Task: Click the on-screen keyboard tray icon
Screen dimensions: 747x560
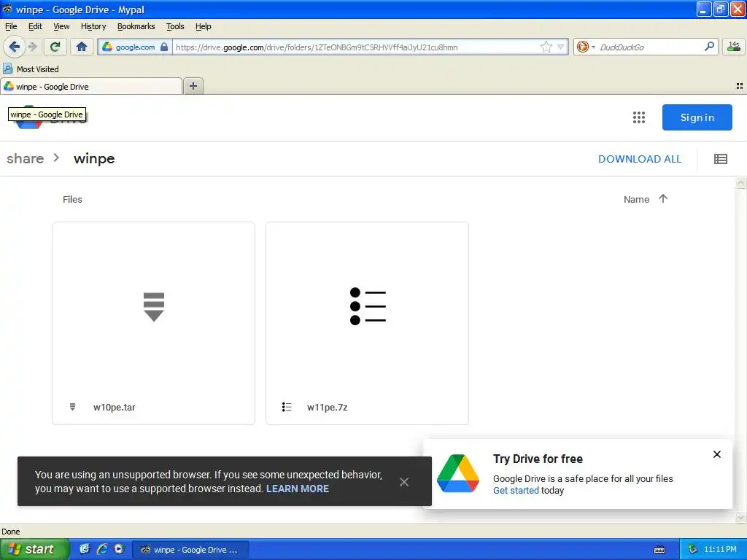Action: [x=659, y=550]
